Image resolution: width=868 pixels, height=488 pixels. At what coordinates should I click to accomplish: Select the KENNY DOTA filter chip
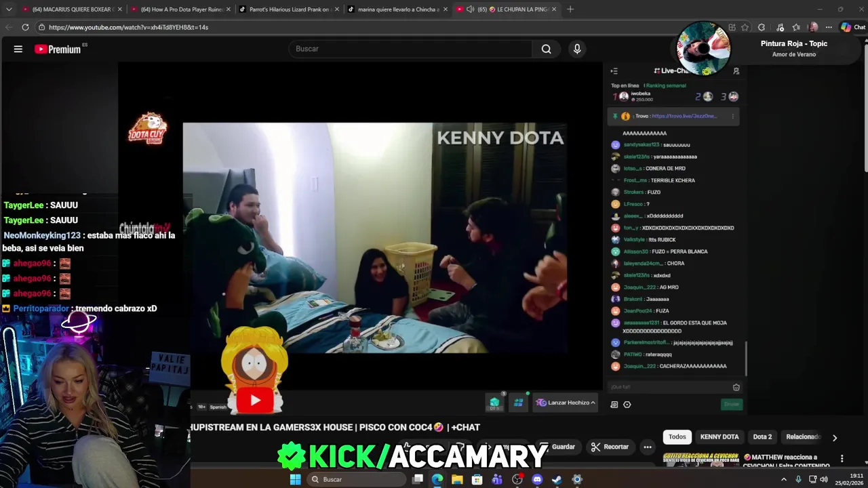[719, 436]
